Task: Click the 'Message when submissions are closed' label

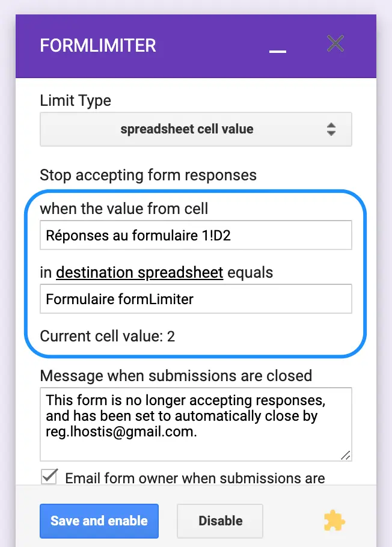Action: pyautogui.click(x=176, y=376)
